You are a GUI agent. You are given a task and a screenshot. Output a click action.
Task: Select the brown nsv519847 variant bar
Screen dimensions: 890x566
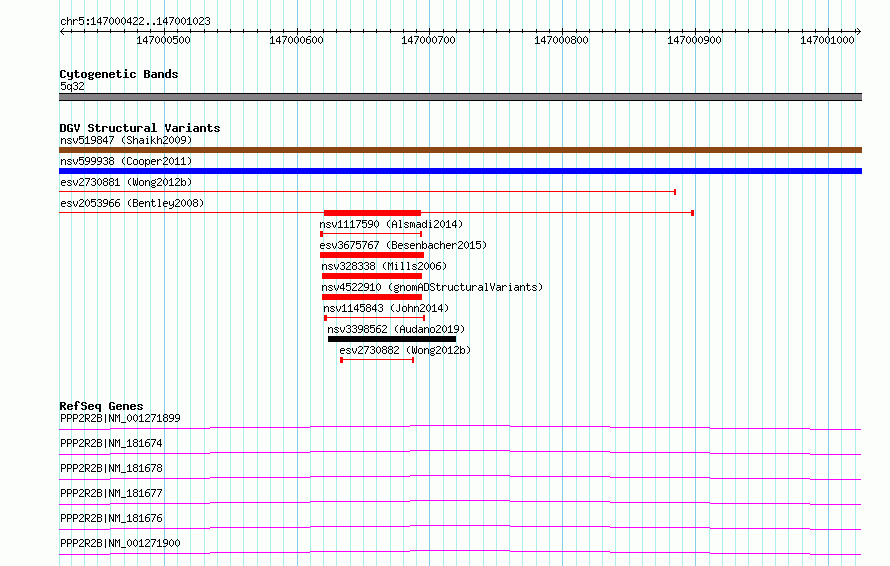click(x=460, y=150)
